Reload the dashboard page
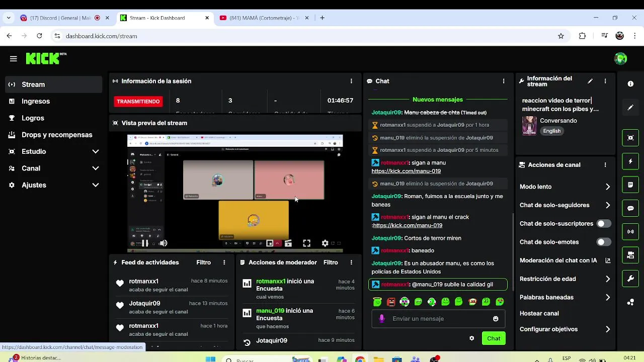 click(x=39, y=36)
